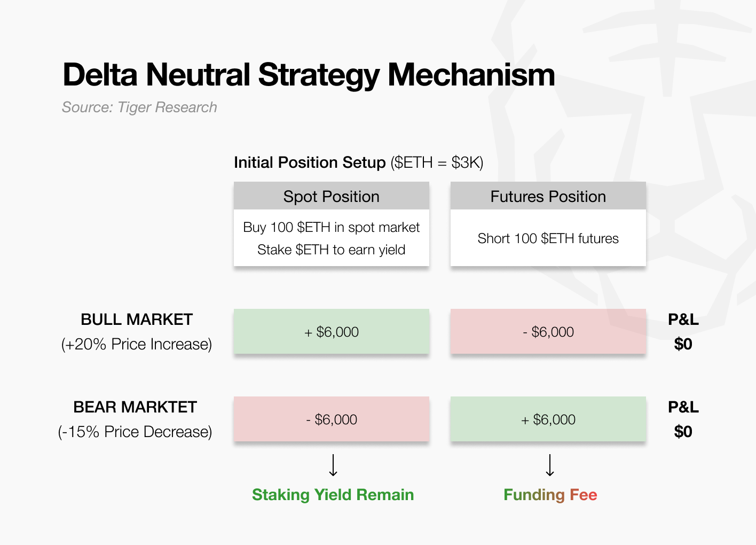Click the bull market P&L $0 value

pyautogui.click(x=683, y=344)
